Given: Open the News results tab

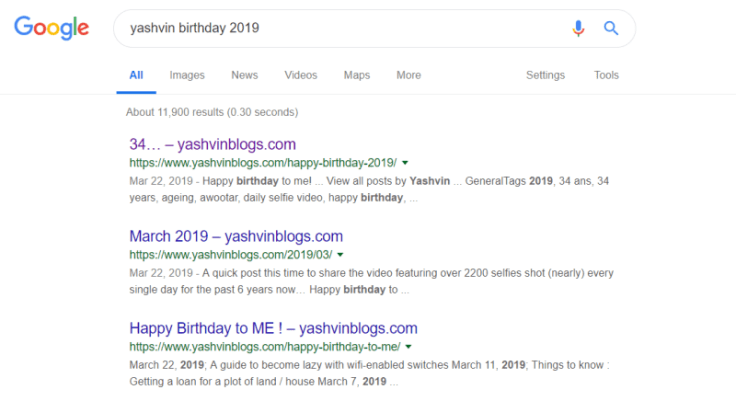Looking at the screenshot, I should (x=244, y=75).
